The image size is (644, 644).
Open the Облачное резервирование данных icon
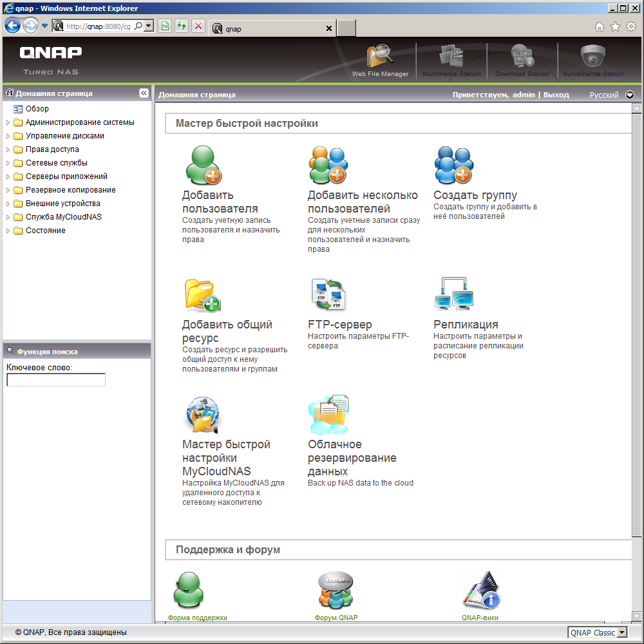(328, 415)
